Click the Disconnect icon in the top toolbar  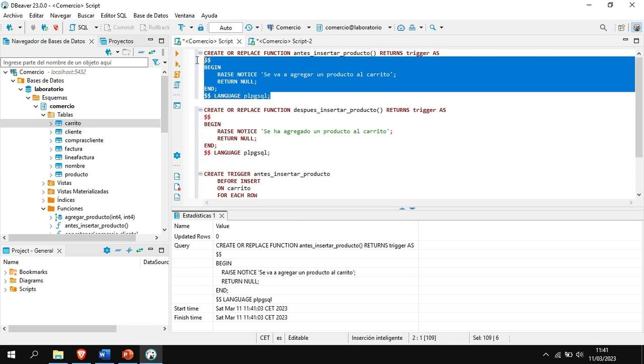pyautogui.click(x=56, y=27)
